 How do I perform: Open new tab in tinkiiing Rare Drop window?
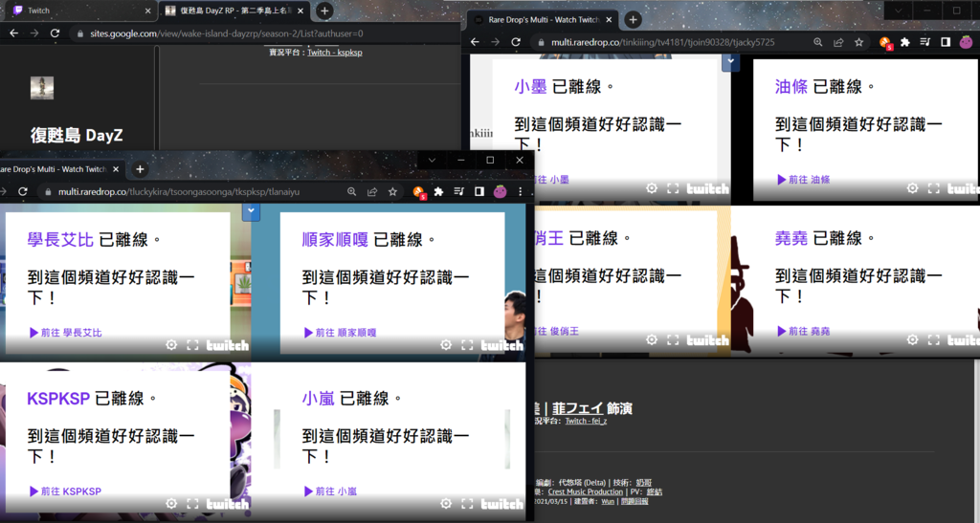coord(634,20)
